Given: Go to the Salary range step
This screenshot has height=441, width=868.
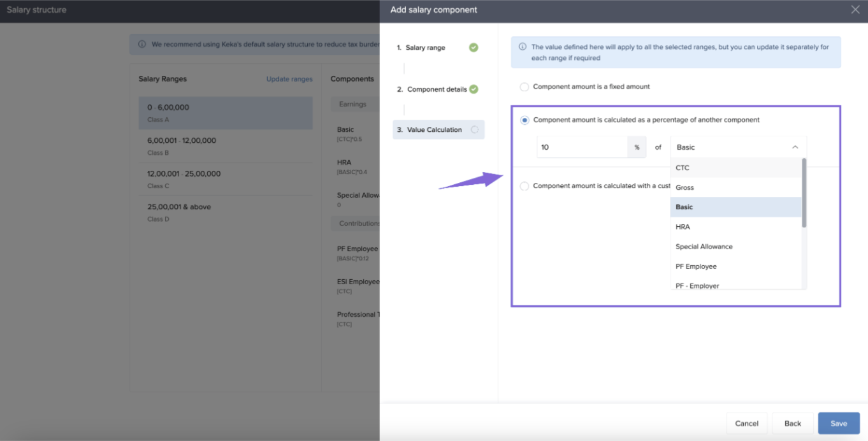Looking at the screenshot, I should coord(425,48).
